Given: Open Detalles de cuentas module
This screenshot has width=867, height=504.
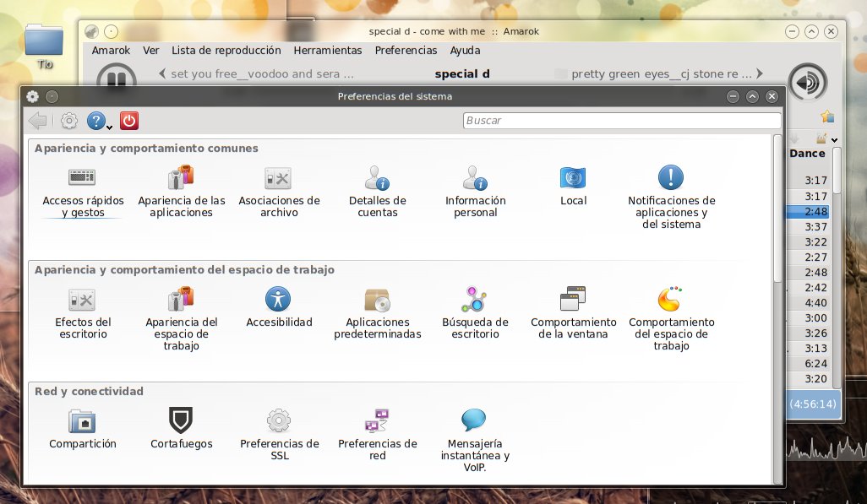Looking at the screenshot, I should [x=378, y=192].
